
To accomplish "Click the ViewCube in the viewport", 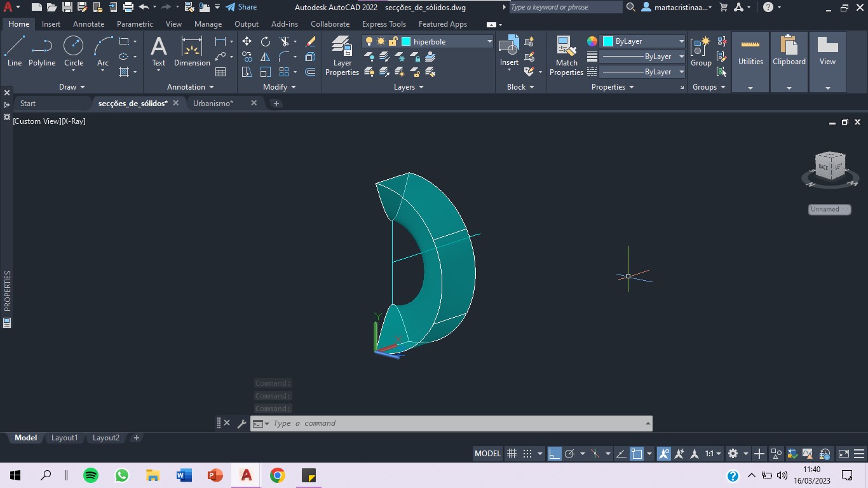I will click(x=830, y=166).
